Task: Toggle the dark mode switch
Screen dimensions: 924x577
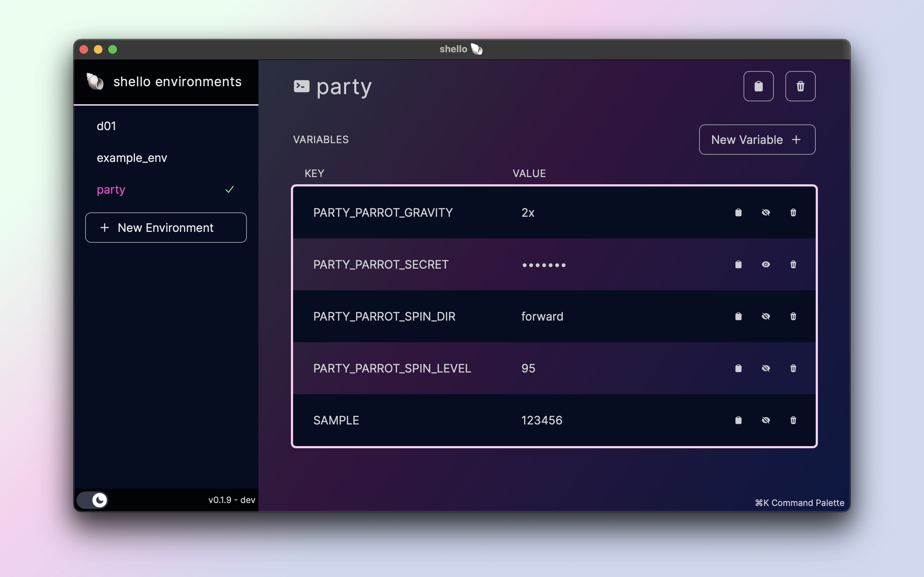Action: tap(93, 500)
